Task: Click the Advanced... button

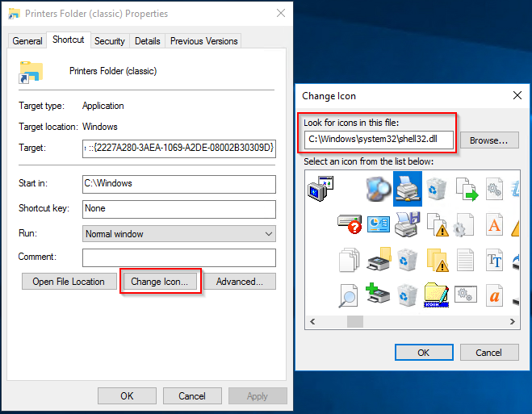Action: pyautogui.click(x=240, y=282)
